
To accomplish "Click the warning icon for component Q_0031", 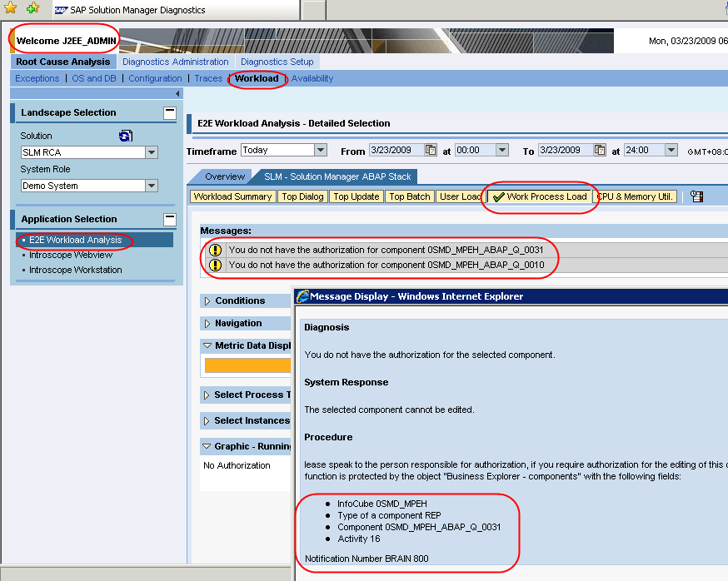I will (215, 250).
